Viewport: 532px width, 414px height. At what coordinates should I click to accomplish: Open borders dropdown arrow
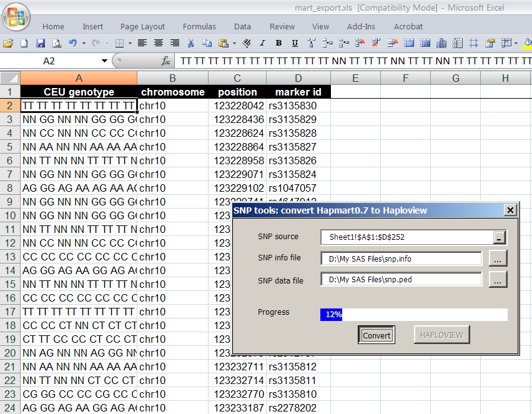click(130, 43)
